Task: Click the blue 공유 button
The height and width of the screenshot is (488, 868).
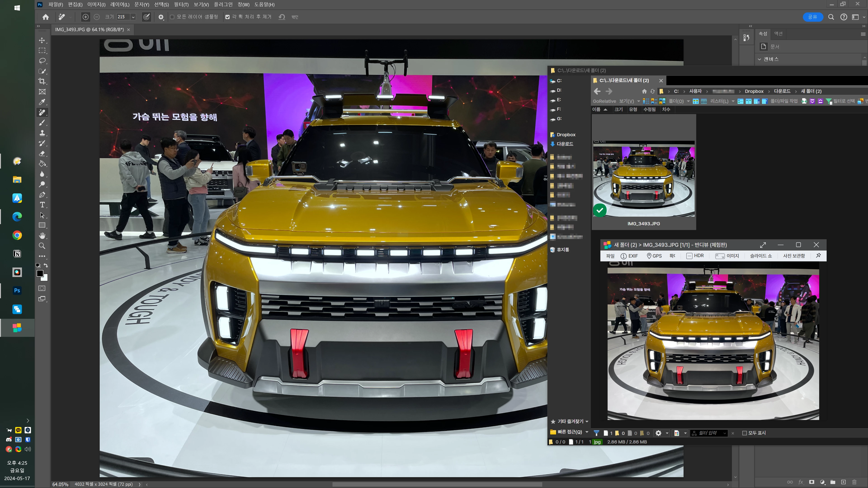Action: click(x=812, y=17)
